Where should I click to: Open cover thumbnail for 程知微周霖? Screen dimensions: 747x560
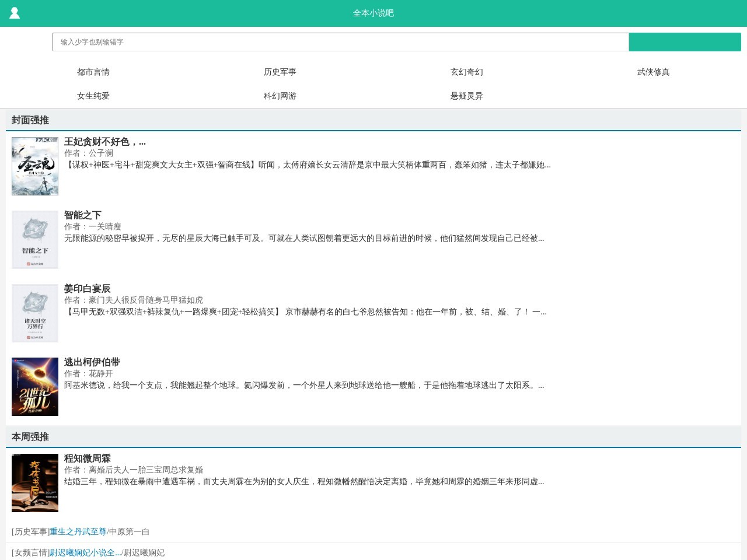(35, 483)
